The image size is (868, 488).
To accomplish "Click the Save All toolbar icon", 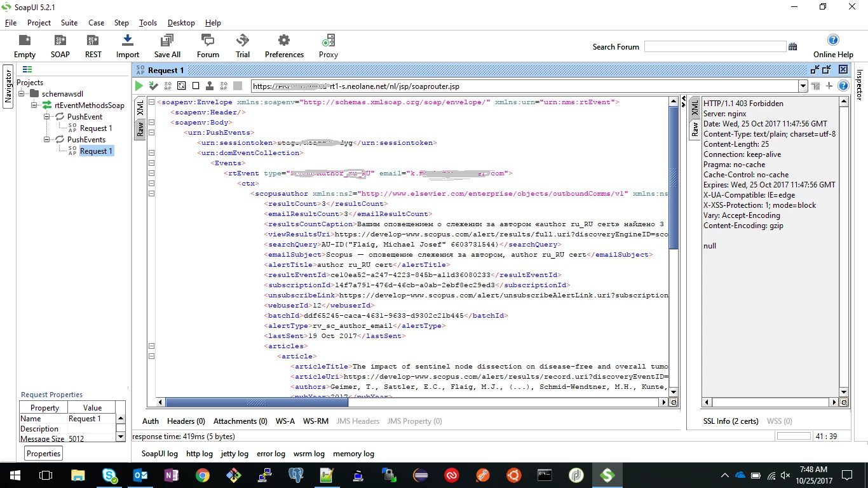I will point(167,46).
